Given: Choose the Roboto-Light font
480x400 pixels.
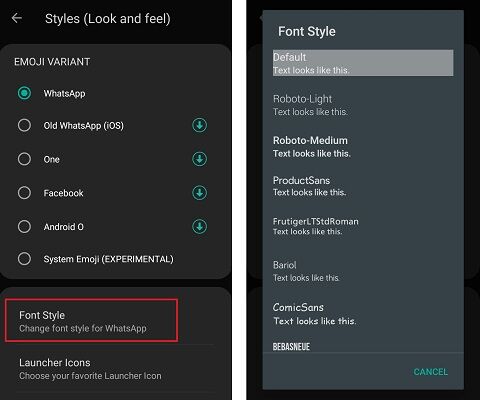Looking at the screenshot, I should [363, 105].
